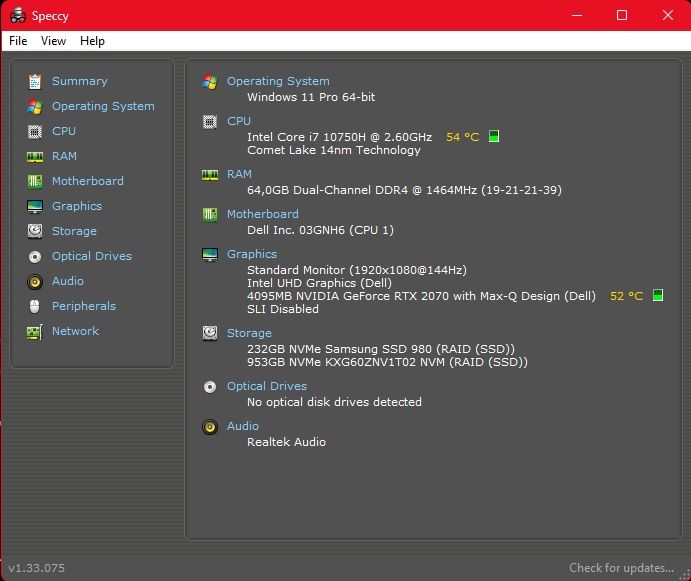Select Graphics in the sidebar
The width and height of the screenshot is (691, 581).
pyautogui.click(x=77, y=206)
